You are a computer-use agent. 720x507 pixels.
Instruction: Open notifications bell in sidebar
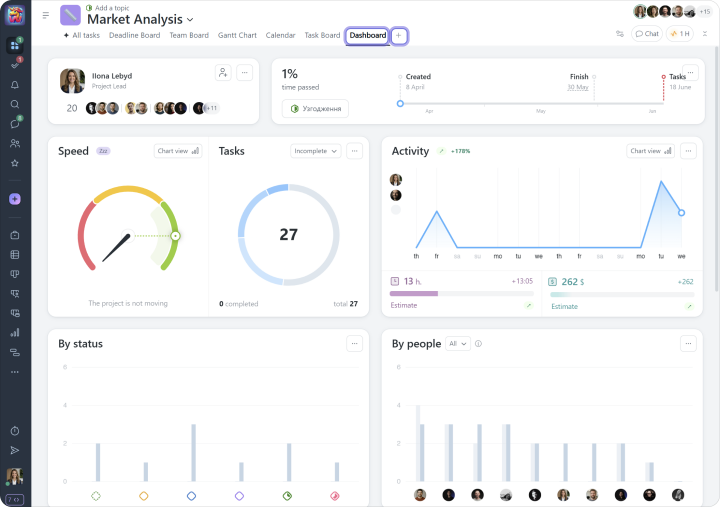click(15, 85)
